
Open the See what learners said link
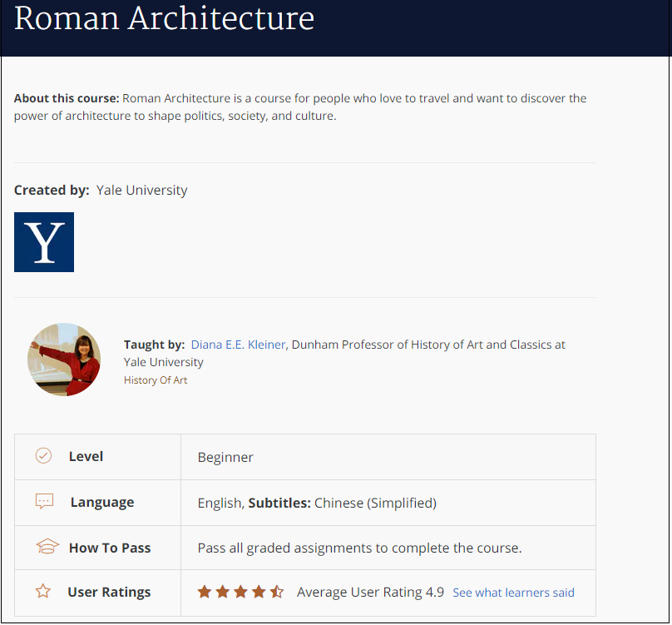click(513, 593)
